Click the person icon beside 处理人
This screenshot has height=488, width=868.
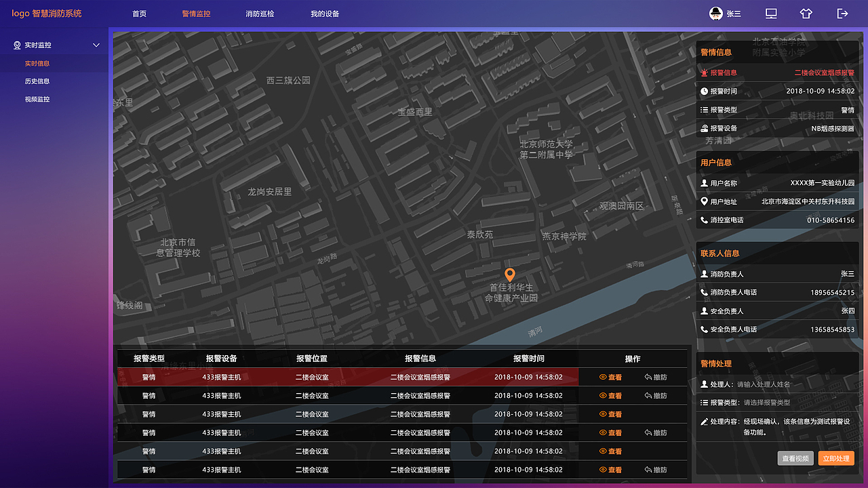tap(705, 384)
